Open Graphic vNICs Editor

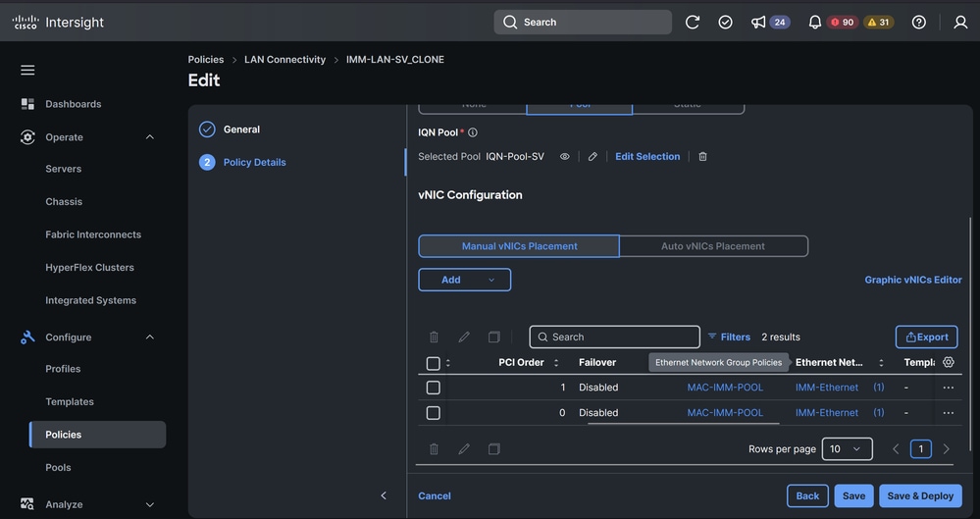coord(913,281)
